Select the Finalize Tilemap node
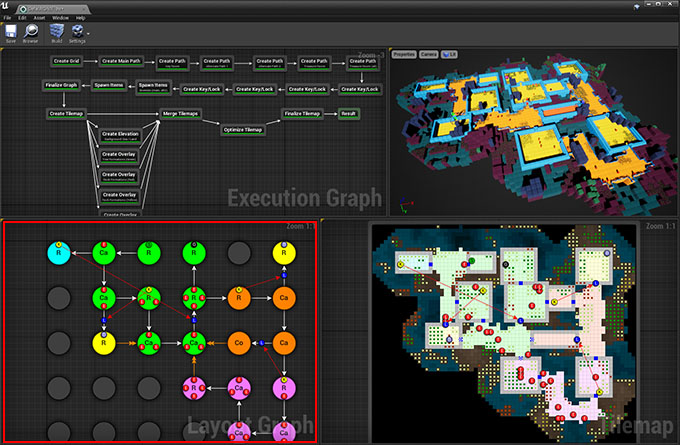Screen dimensions: 680x445 (x=302, y=114)
